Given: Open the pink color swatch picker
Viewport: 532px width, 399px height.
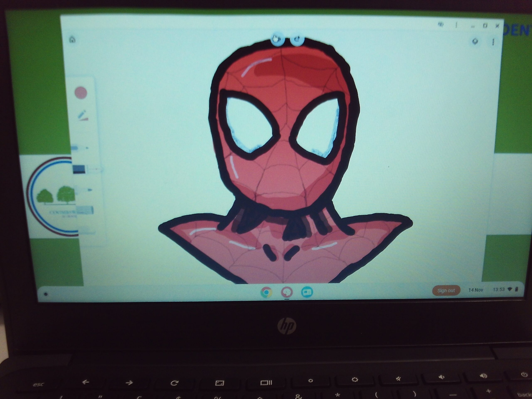Looking at the screenshot, I should pyautogui.click(x=81, y=93).
